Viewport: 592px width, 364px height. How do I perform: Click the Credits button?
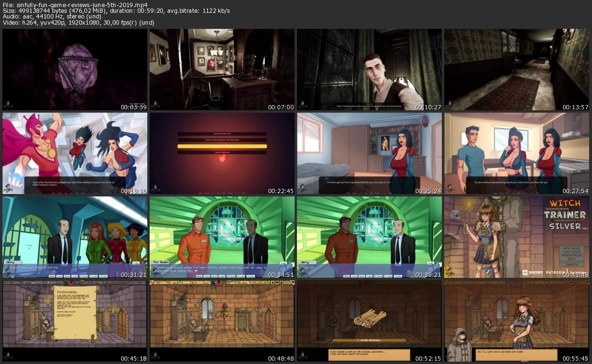point(571,264)
